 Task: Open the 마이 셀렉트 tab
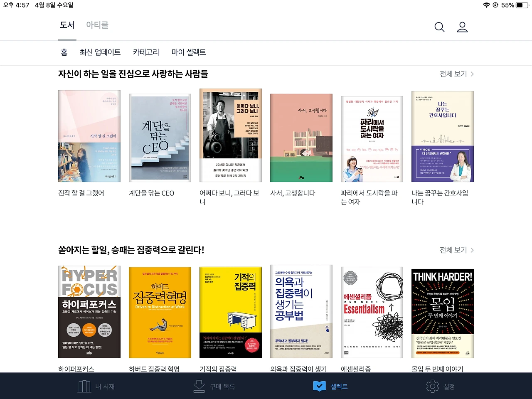point(189,52)
